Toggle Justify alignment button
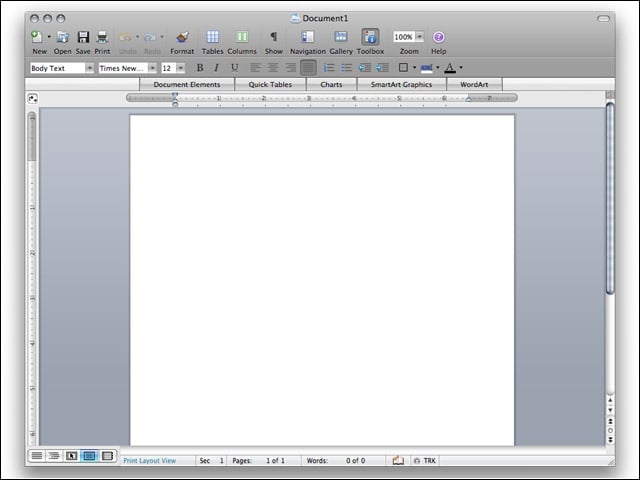640x480 pixels. click(x=308, y=68)
